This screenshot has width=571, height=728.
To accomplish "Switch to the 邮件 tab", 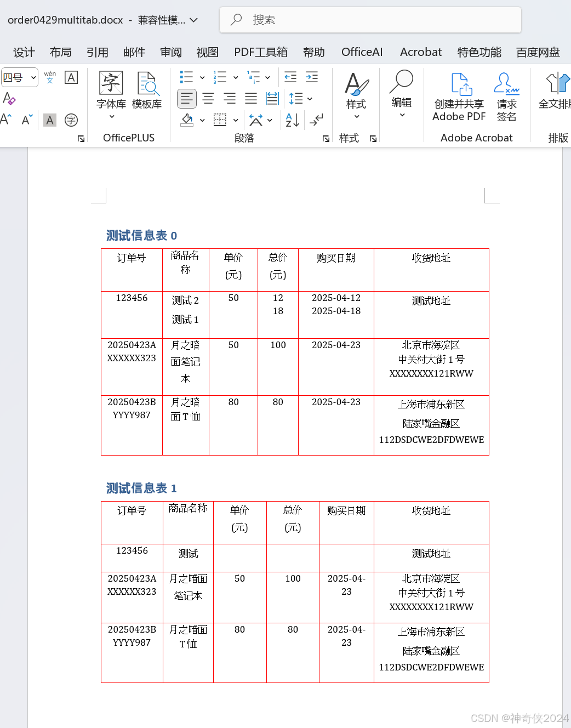I will coord(134,52).
